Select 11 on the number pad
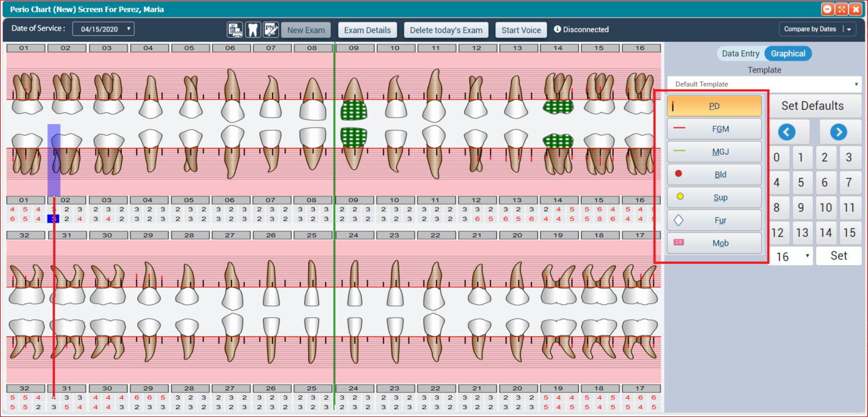 pos(850,208)
